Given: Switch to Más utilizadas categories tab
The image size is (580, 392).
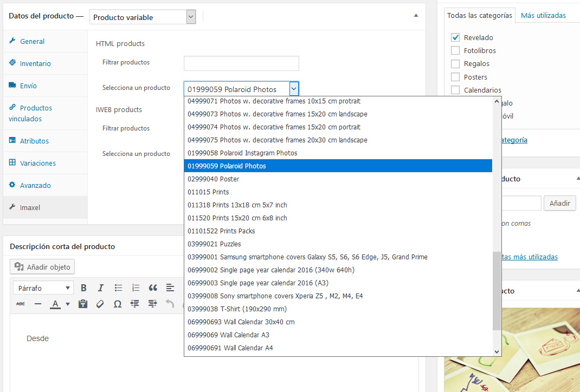Looking at the screenshot, I should tap(543, 15).
